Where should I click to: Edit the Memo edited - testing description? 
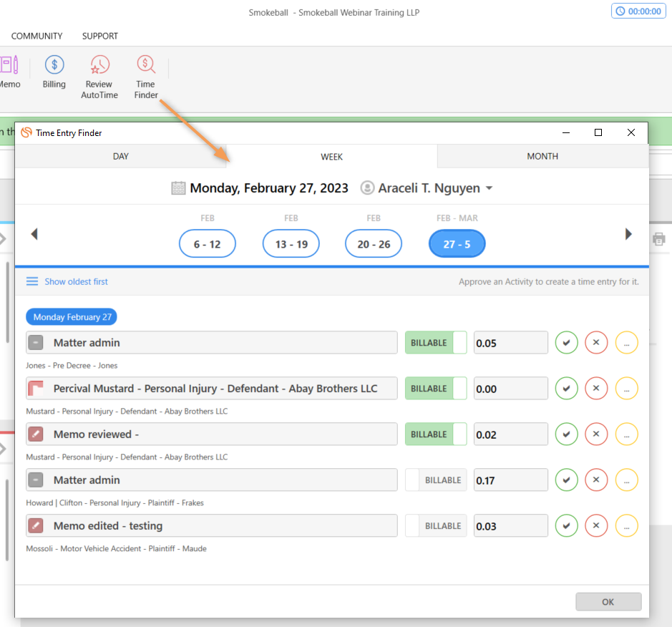pyautogui.click(x=212, y=526)
